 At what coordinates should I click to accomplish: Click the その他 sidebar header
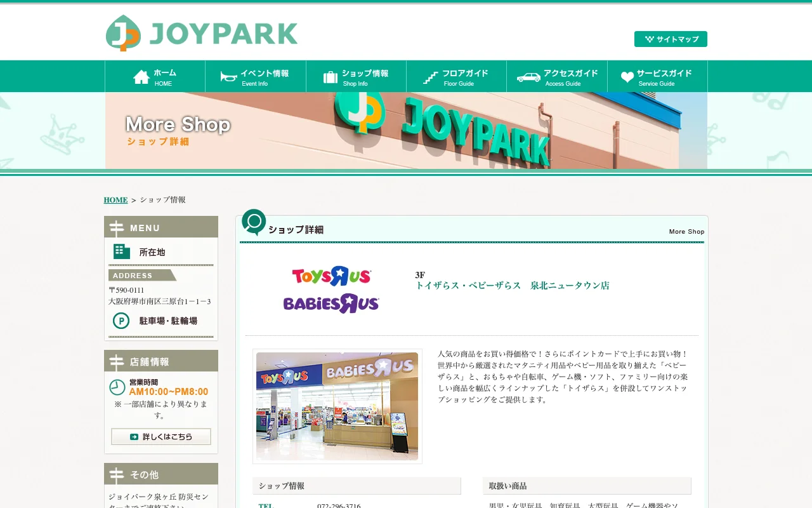[161, 474]
